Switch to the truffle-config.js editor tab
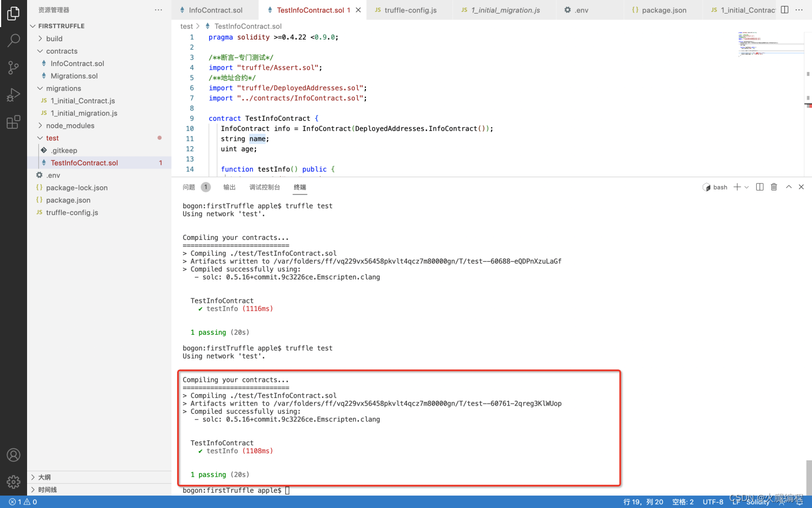 tap(410, 10)
